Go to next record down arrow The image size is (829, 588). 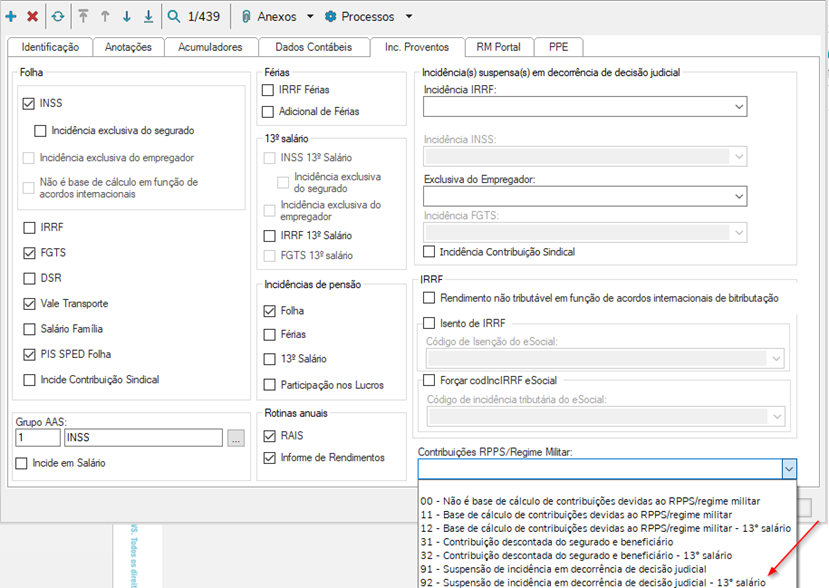(x=127, y=16)
